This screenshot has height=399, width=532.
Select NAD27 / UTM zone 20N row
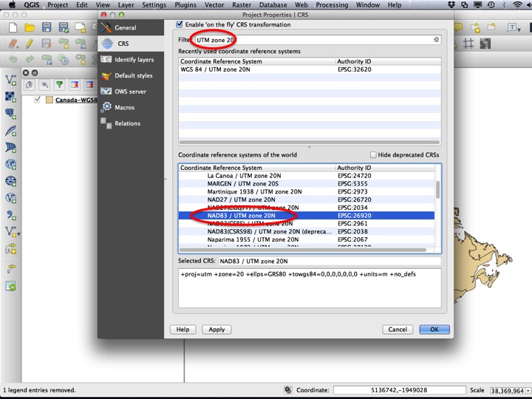click(307, 199)
